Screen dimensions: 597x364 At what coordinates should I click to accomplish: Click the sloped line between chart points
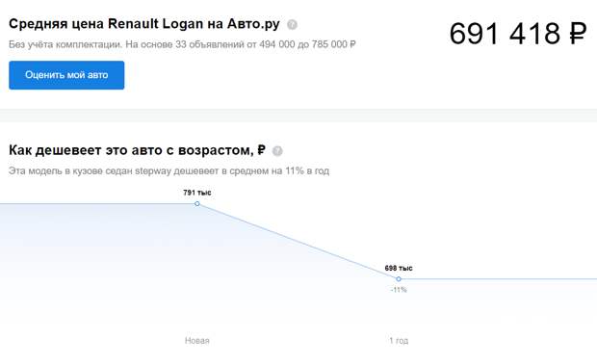(x=298, y=242)
